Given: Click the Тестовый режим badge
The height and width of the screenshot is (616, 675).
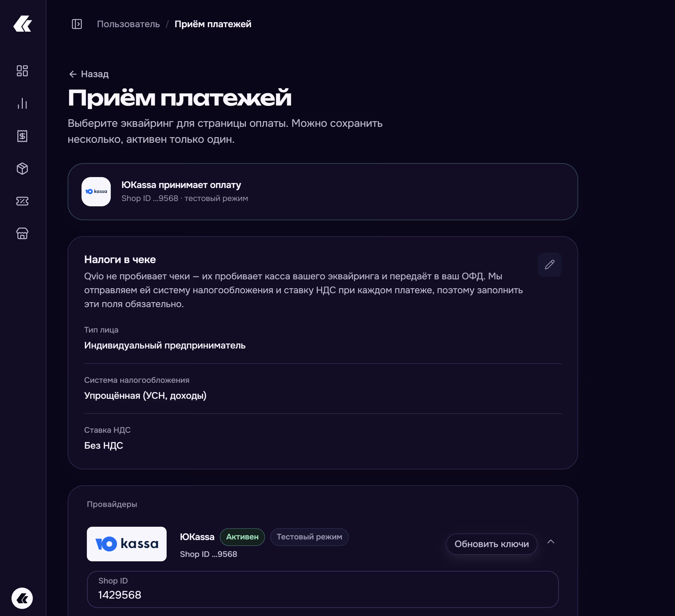Looking at the screenshot, I should tap(309, 537).
